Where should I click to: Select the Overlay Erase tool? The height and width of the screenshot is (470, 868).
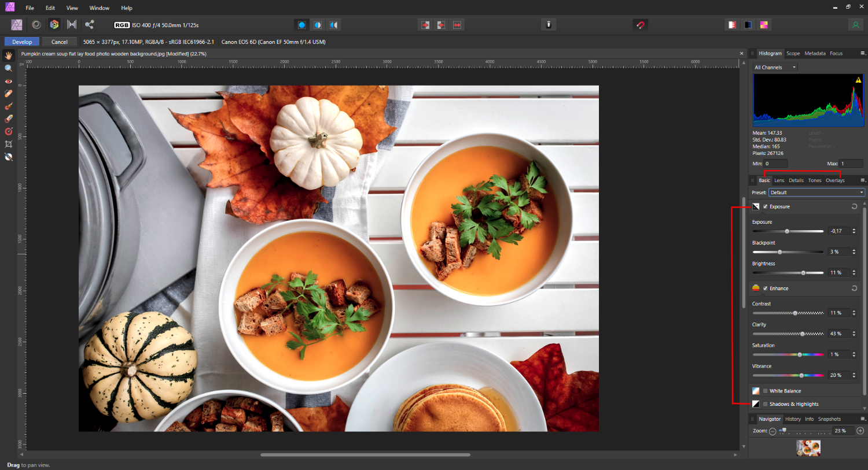coord(9,119)
